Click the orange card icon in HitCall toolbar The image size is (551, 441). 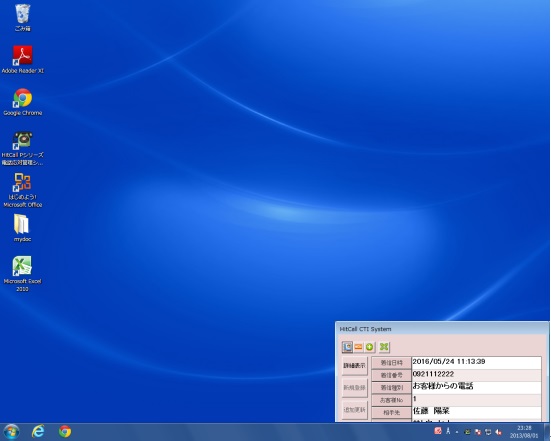pos(358,347)
